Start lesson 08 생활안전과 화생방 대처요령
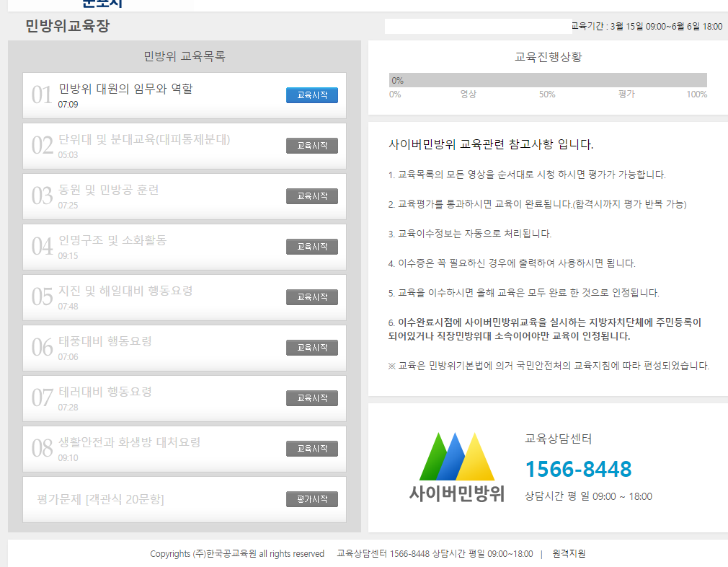This screenshot has height=567, width=728. [x=311, y=449]
